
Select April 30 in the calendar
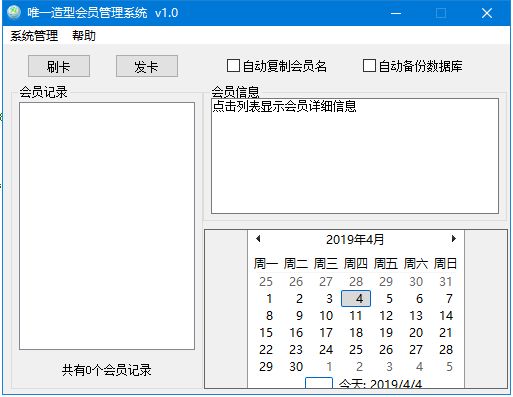[296, 367]
